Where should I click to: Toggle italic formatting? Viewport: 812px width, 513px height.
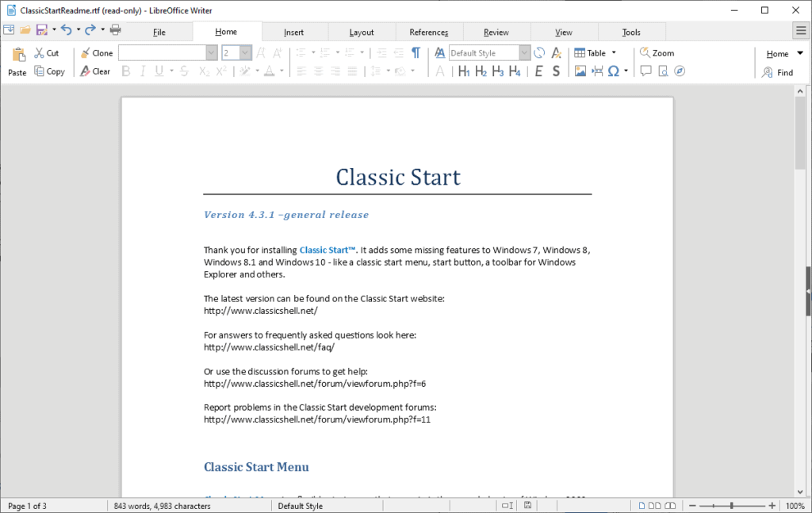pos(142,71)
